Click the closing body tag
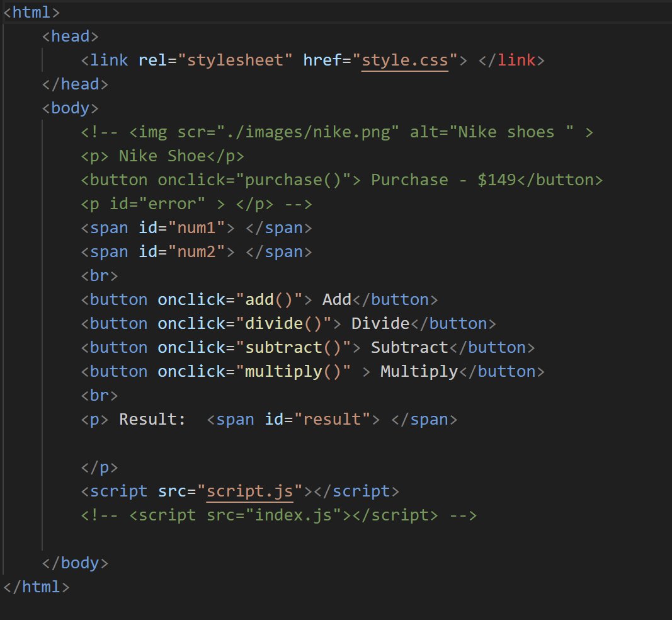The image size is (672, 620). tap(75, 563)
